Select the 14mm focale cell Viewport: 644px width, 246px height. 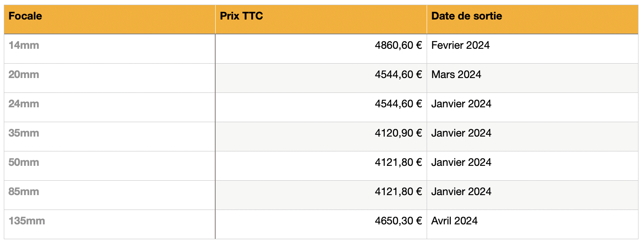click(x=24, y=45)
